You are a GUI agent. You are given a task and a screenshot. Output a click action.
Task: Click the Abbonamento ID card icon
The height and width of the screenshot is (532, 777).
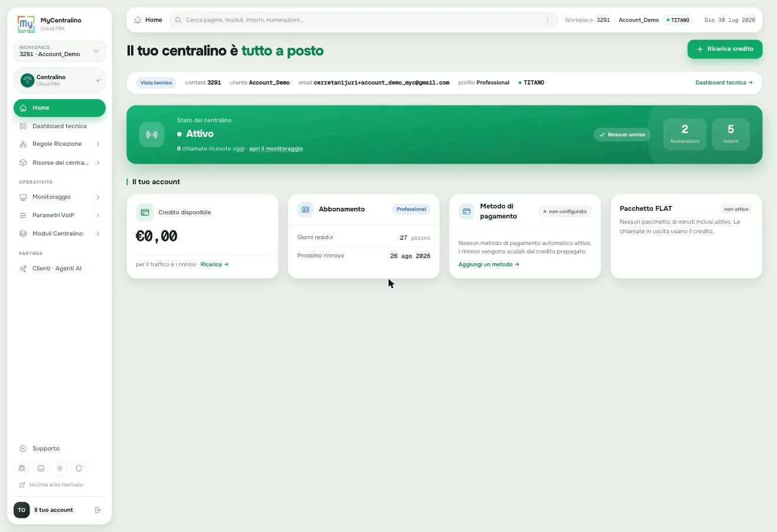click(305, 209)
